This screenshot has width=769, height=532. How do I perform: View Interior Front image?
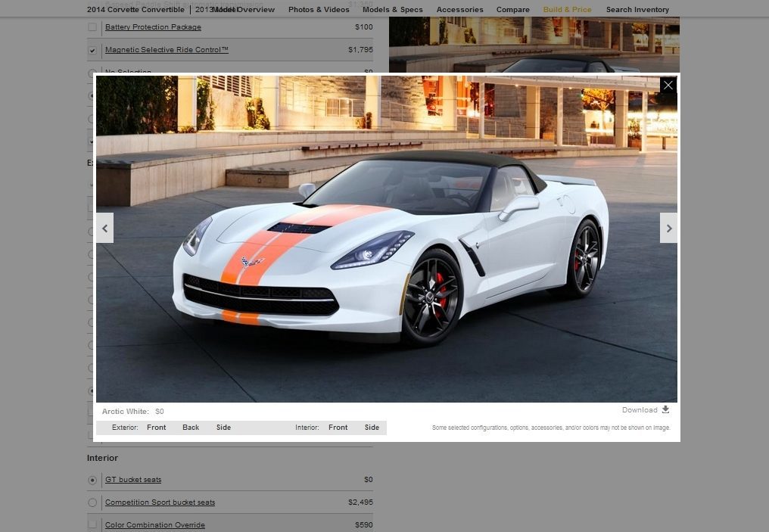coord(338,428)
